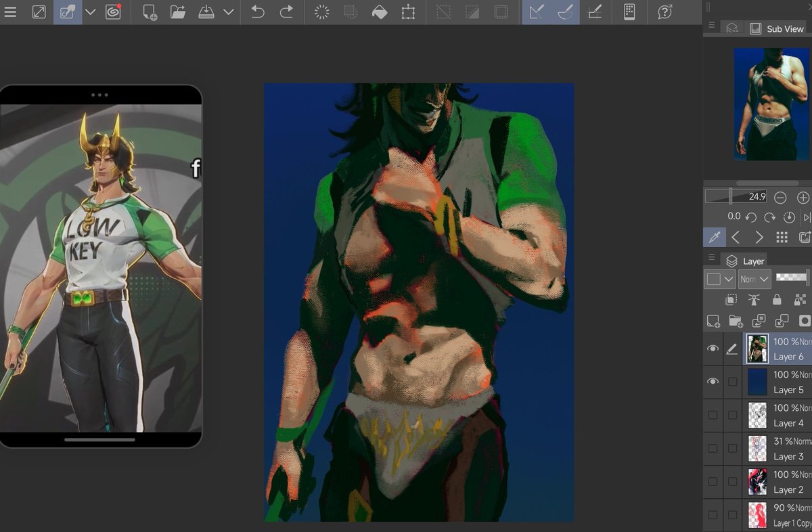Select the Layer 1 Copy row

(758, 514)
